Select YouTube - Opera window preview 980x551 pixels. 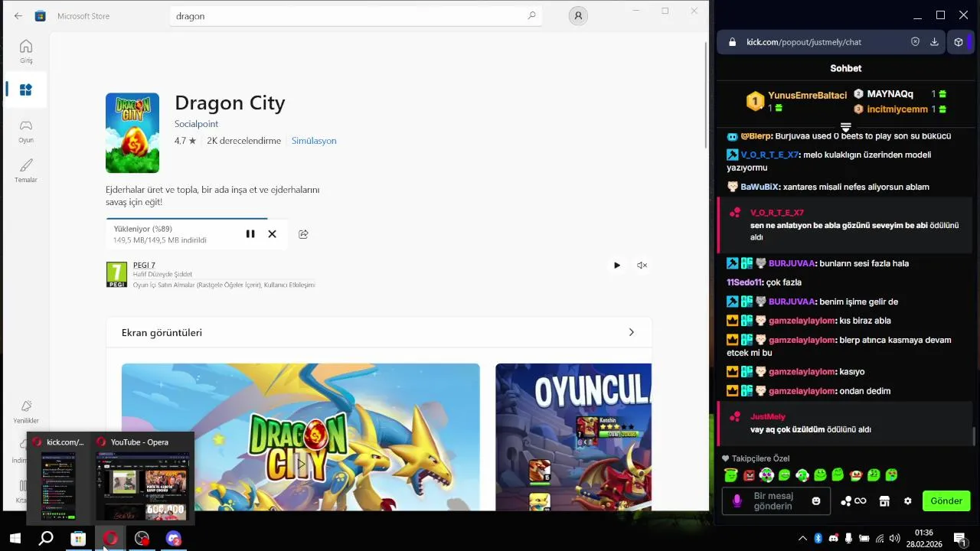coord(142,479)
